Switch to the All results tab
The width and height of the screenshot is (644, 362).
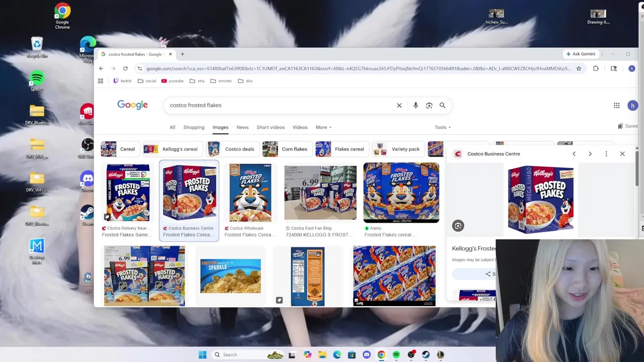click(173, 127)
